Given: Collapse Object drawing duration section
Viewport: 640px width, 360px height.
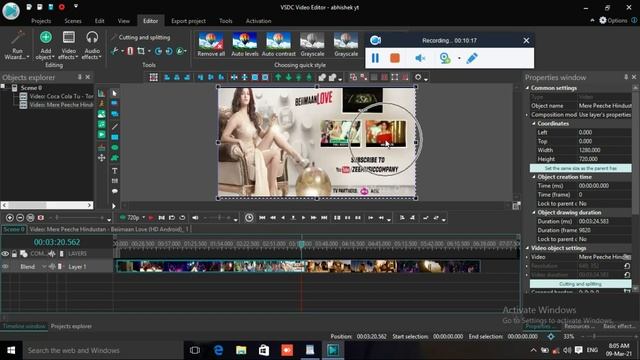Looking at the screenshot, I should point(534,213).
